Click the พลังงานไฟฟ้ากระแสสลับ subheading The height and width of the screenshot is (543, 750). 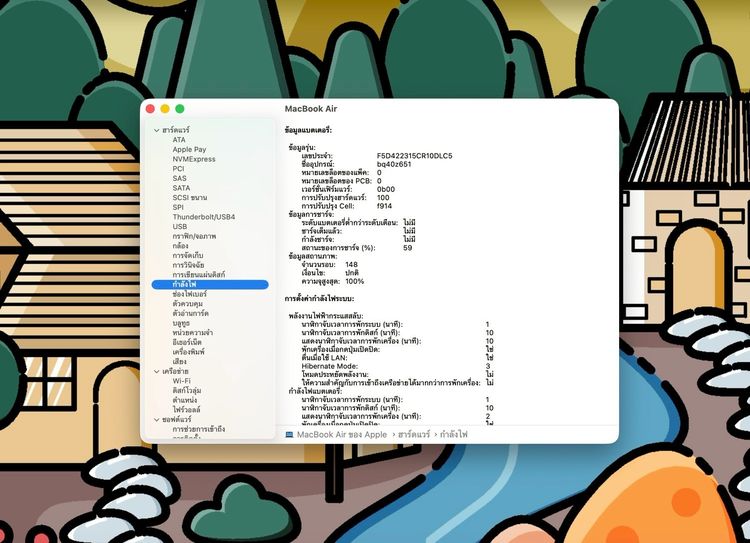pyautogui.click(x=326, y=316)
